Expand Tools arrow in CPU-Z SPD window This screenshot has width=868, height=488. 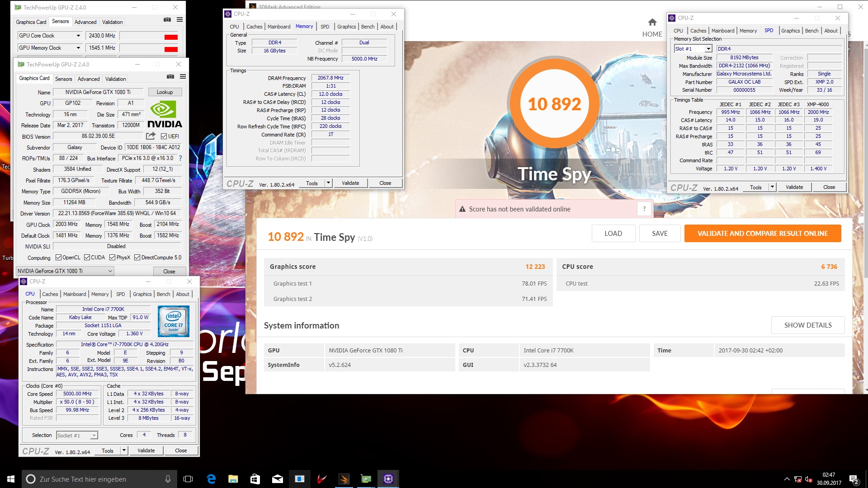coord(772,187)
